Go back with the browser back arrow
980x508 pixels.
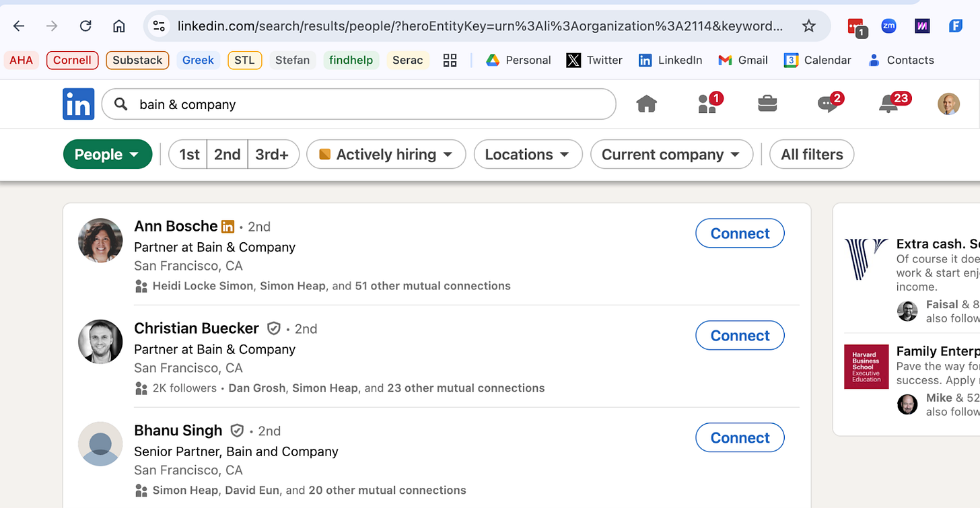[19, 26]
